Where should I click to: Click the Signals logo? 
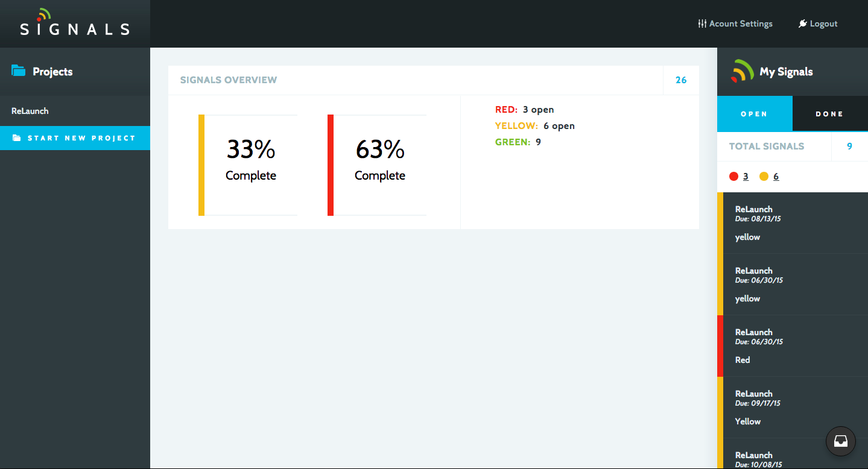[x=75, y=23]
